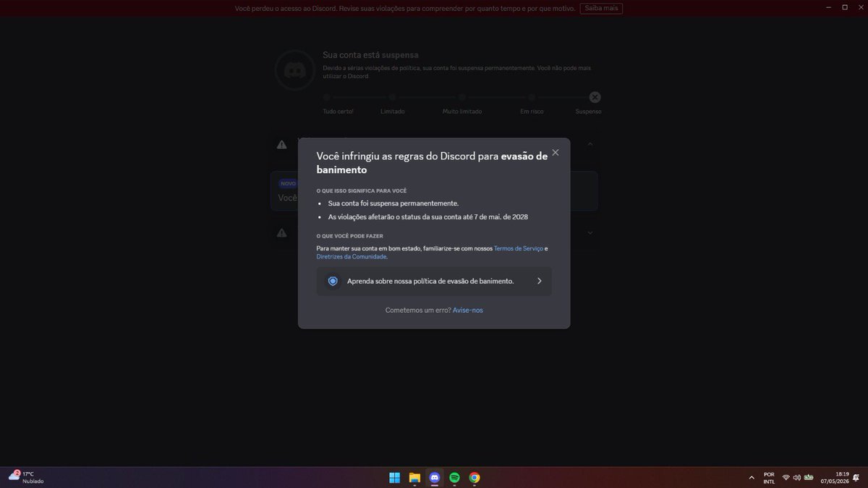
Task: Close the ban evasion violation dialog
Action: coord(556,153)
